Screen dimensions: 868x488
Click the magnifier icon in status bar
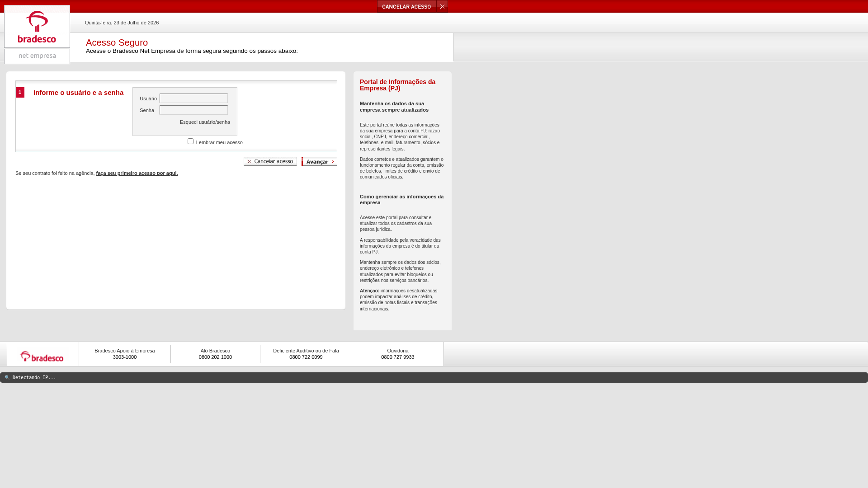click(x=7, y=378)
